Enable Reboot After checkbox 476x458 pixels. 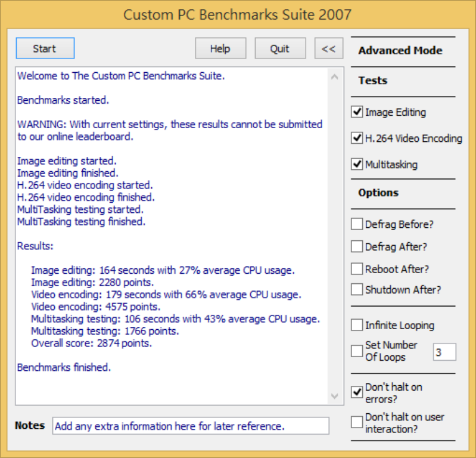pos(357,268)
